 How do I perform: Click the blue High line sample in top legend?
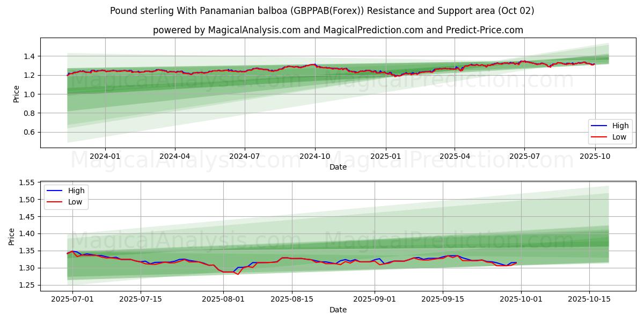coord(599,126)
